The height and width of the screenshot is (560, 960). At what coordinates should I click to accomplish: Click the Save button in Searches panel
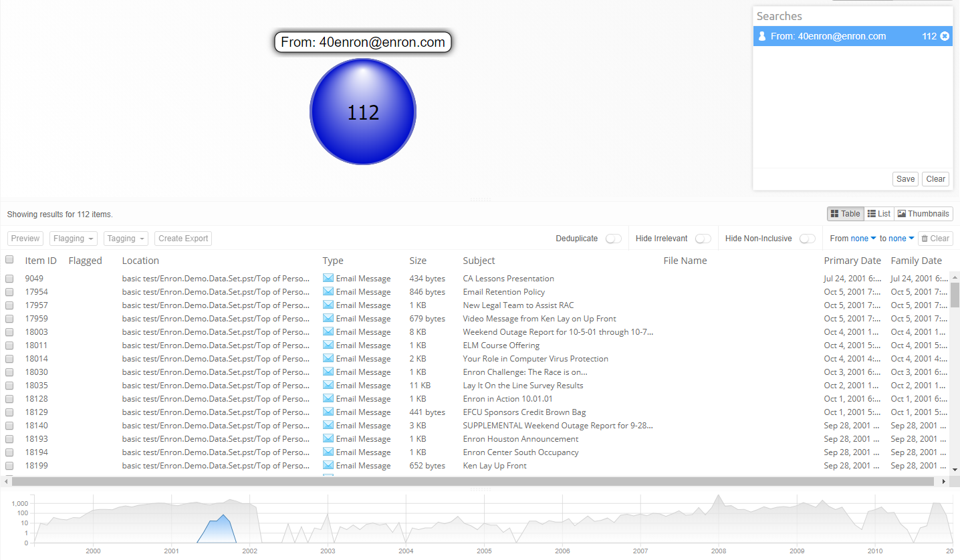click(x=905, y=179)
